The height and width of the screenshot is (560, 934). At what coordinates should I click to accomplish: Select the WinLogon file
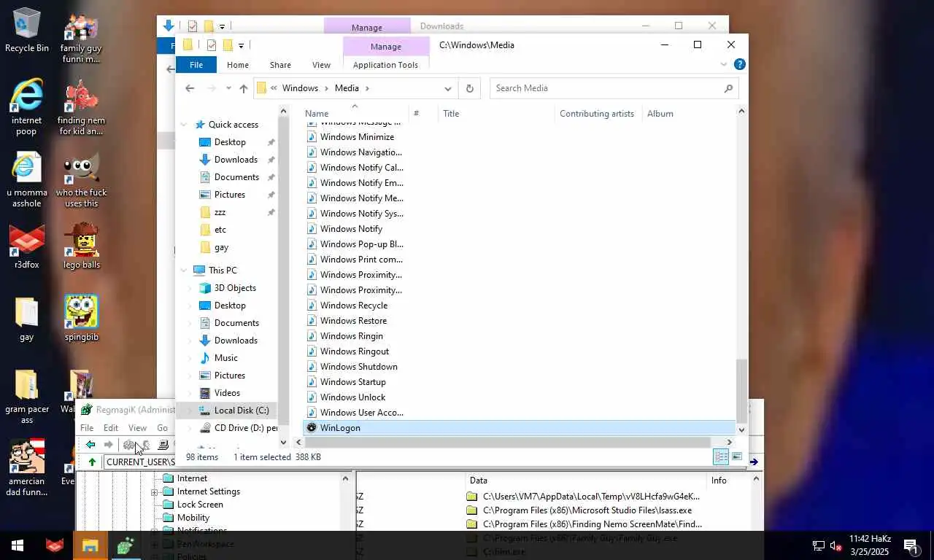click(x=519, y=428)
